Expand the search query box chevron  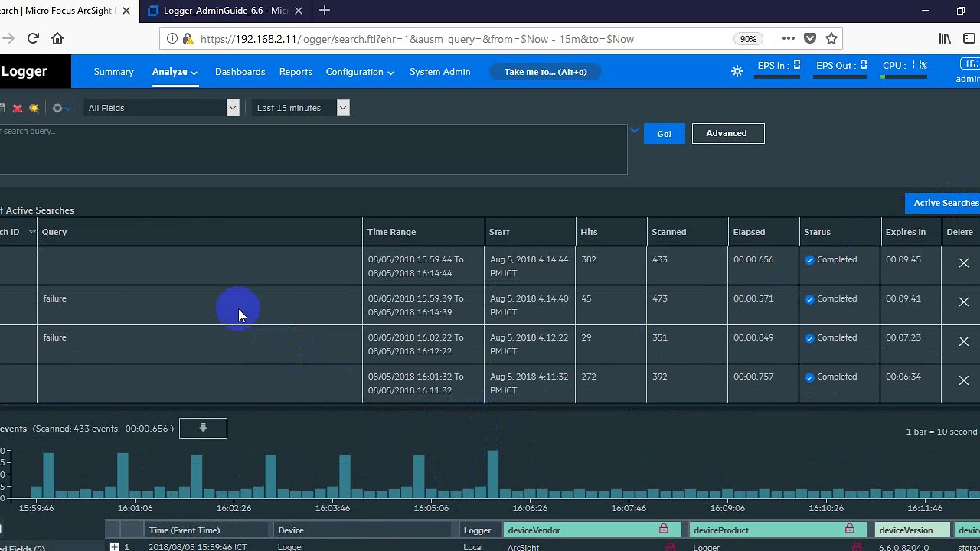[635, 131]
